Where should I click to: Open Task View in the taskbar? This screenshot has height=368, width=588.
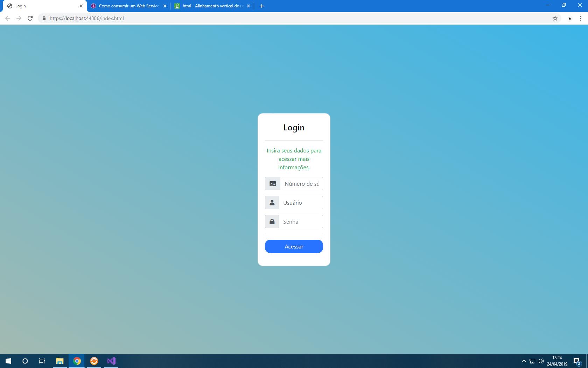(x=42, y=361)
